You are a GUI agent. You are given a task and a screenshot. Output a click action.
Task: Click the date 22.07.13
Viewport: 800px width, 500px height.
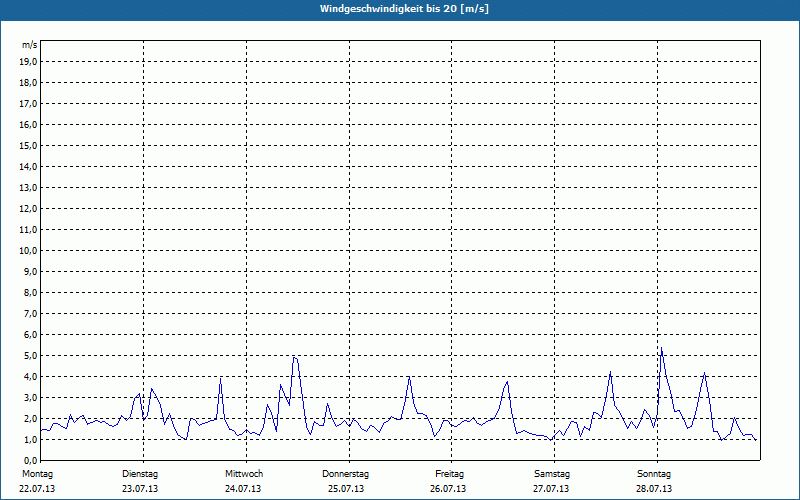(x=37, y=489)
